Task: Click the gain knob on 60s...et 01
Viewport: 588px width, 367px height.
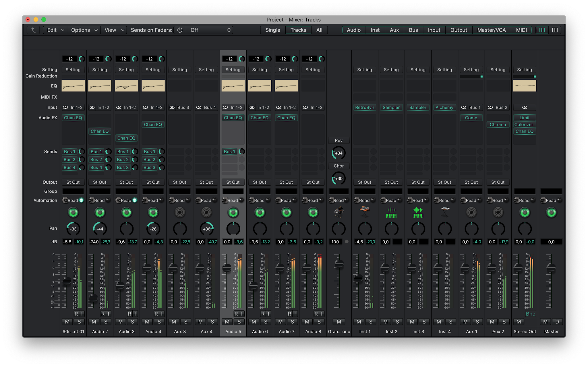Action: point(82,59)
